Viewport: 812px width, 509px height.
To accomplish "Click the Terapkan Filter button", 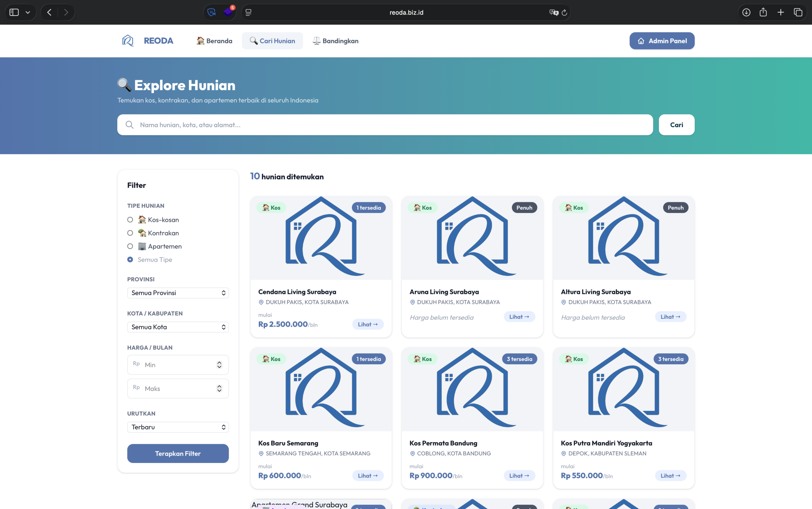I will pos(178,454).
